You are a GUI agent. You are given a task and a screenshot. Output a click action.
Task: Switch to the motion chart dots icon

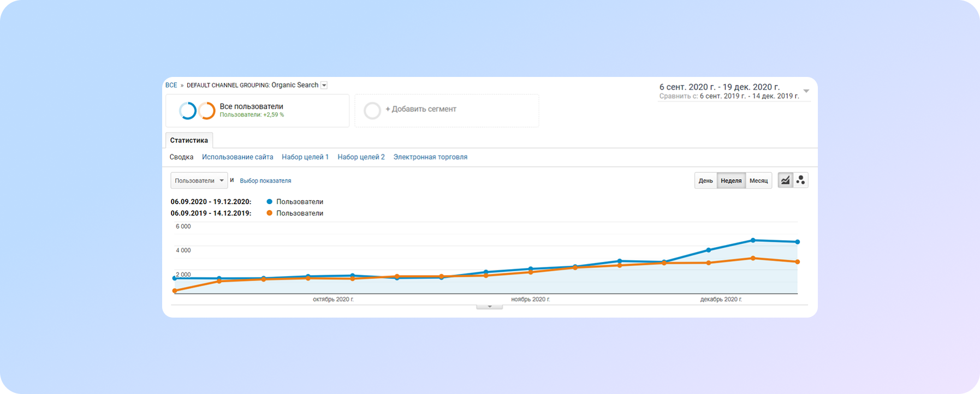(800, 180)
